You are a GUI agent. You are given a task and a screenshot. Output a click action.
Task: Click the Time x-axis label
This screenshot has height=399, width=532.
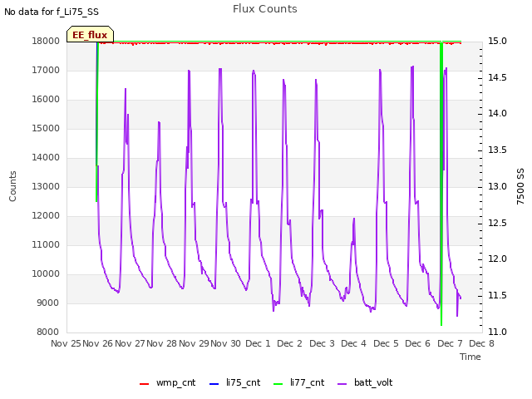pos(470,357)
